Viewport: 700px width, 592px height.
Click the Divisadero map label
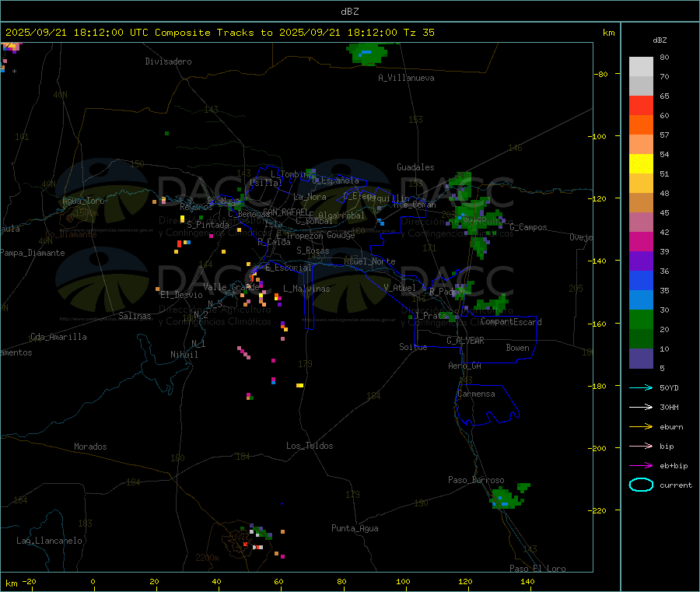[168, 61]
